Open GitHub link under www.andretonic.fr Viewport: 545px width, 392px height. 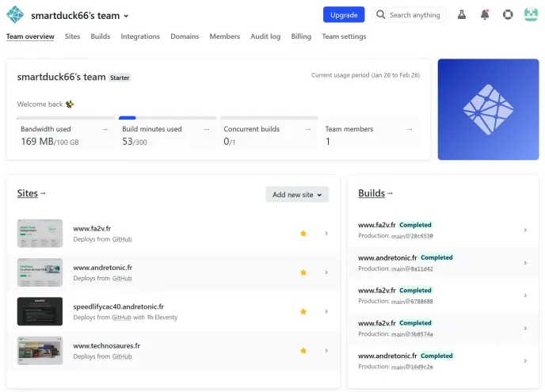coord(122,278)
